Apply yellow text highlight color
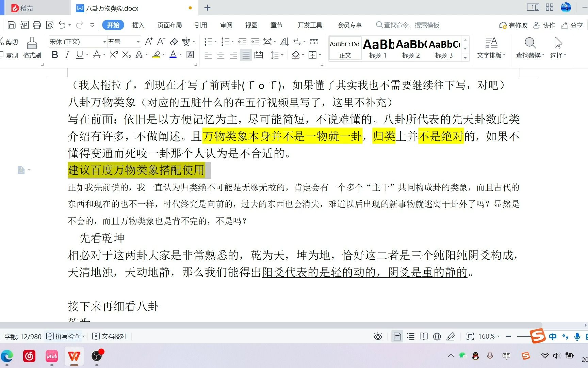 tap(156, 55)
